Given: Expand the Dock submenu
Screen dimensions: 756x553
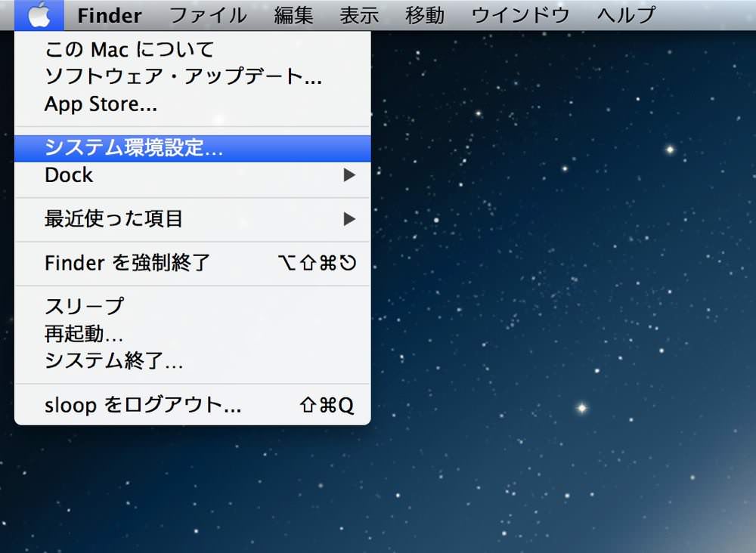Looking at the screenshot, I should click(x=192, y=175).
